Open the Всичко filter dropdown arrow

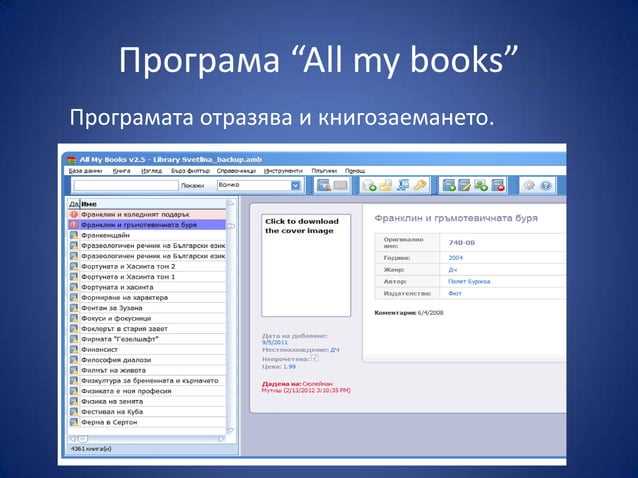[296, 186]
